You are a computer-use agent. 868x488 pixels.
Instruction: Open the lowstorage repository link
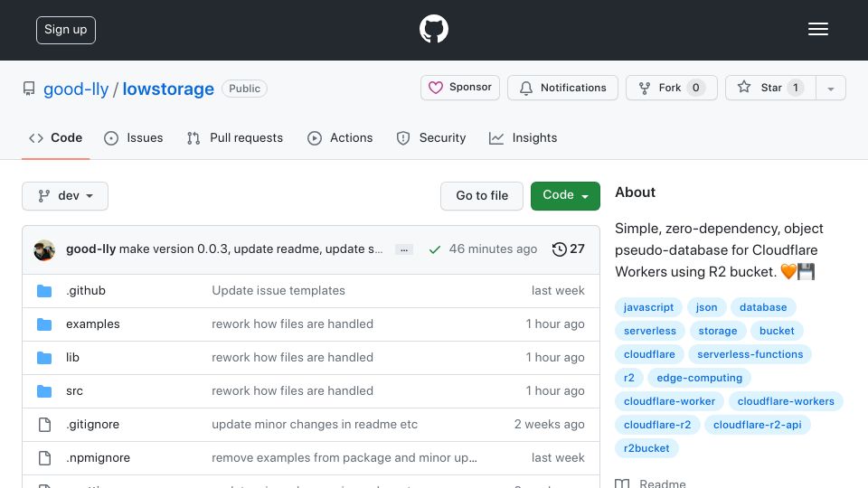[168, 89]
